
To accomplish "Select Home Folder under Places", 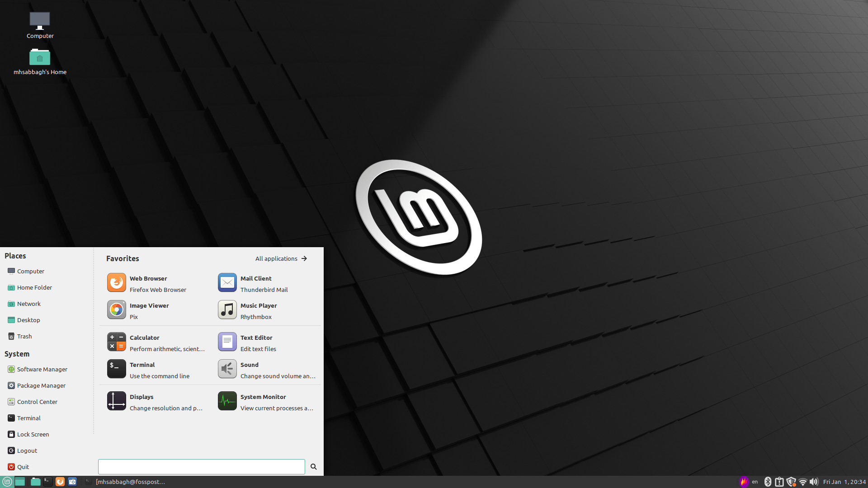I will click(34, 287).
